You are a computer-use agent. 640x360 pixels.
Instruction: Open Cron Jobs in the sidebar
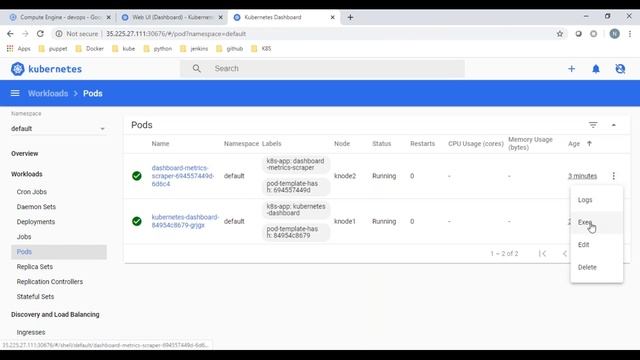[31, 192]
